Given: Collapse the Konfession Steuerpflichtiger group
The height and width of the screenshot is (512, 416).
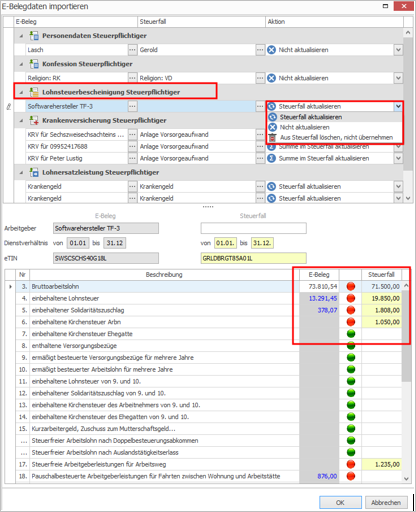Looking at the screenshot, I should 21,64.
